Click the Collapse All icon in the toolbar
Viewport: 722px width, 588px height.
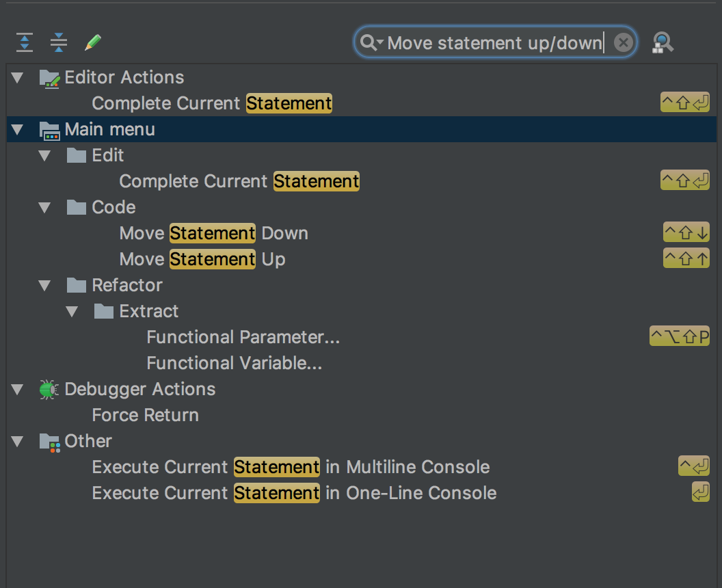(59, 42)
